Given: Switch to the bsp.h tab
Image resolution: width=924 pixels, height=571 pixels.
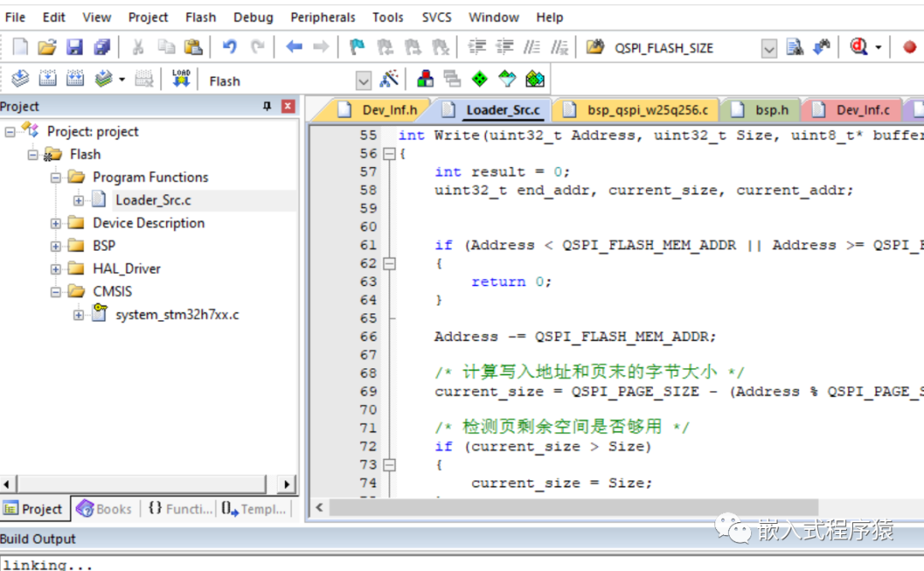Looking at the screenshot, I should tap(761, 109).
